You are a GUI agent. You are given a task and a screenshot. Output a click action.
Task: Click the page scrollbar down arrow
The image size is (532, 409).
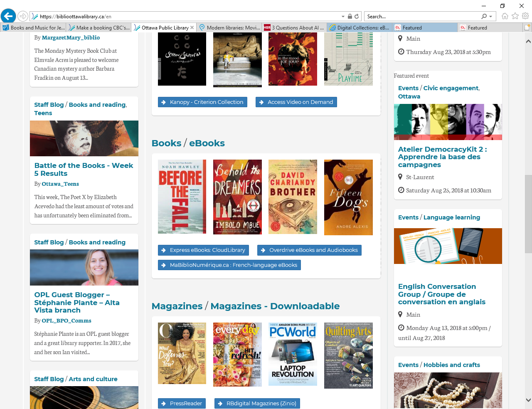[x=528, y=400]
